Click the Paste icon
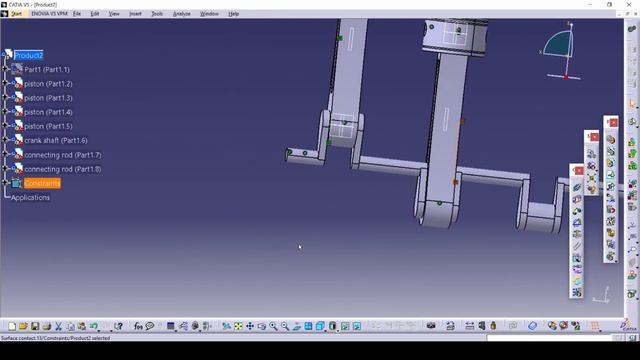This screenshot has width=640, height=360. tap(82, 326)
